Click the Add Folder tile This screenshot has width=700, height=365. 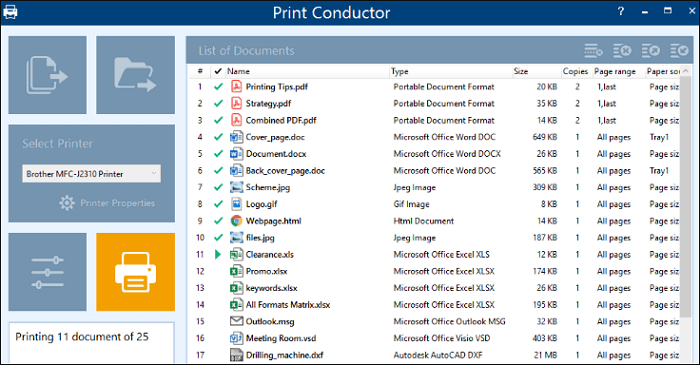(x=135, y=75)
